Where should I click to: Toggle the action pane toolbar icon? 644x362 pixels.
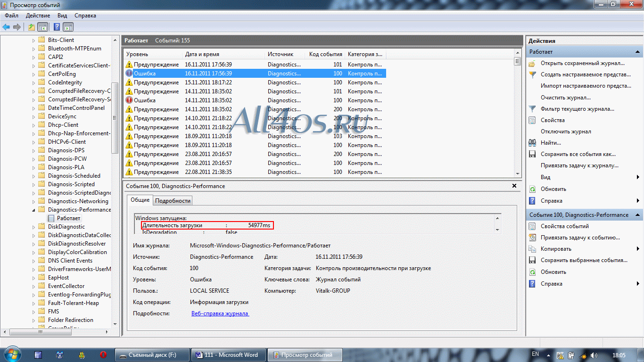coord(68,27)
